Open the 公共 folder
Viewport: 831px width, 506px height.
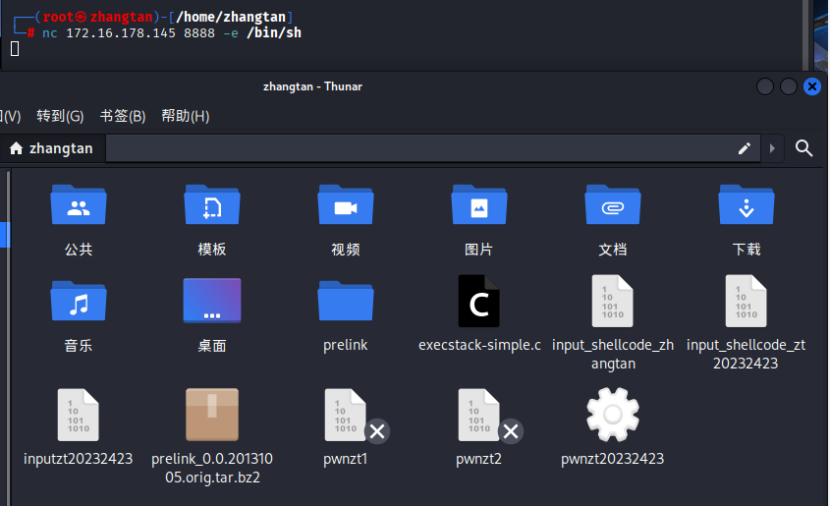tap(78, 205)
